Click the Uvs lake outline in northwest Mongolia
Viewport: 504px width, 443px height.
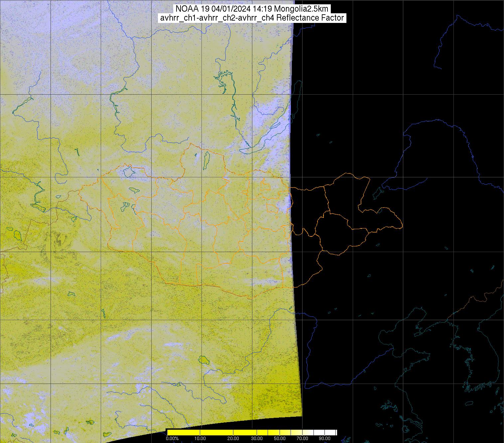pos(128,172)
